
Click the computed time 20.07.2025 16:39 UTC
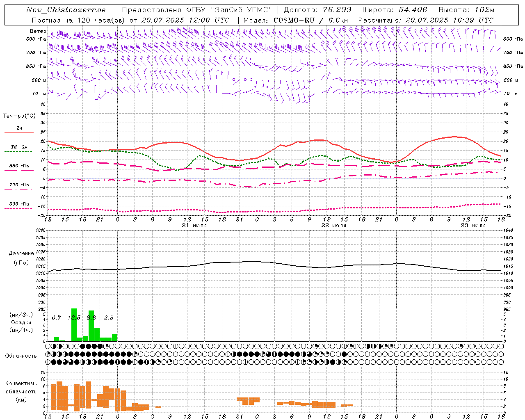coord(449,20)
